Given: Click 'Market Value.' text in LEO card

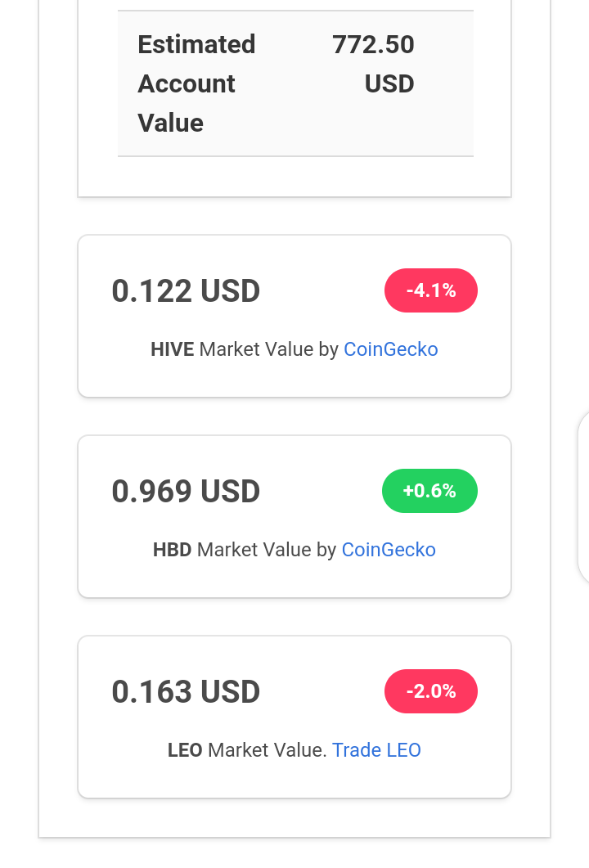Looking at the screenshot, I should click(268, 750).
